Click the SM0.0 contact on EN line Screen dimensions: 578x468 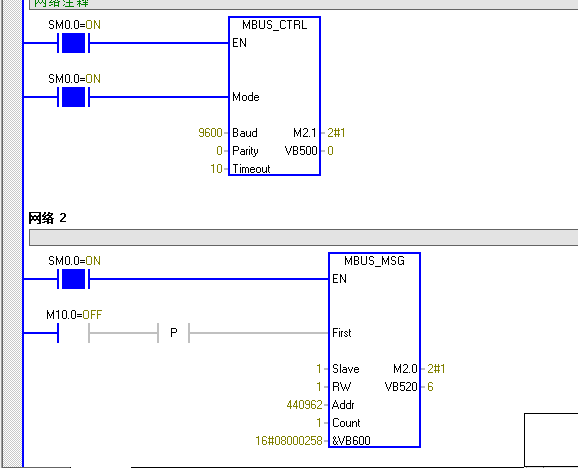[73, 43]
